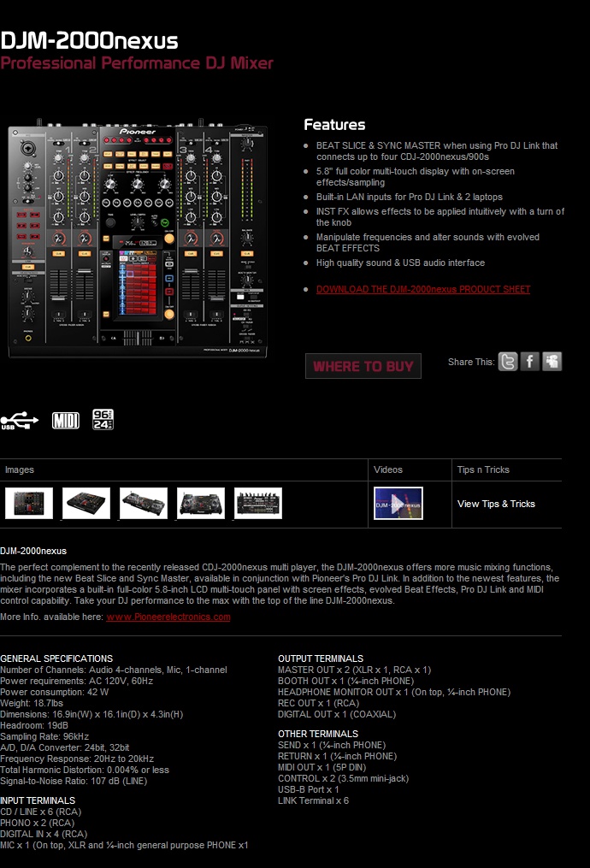Click Professional Performance DJ Mixer subtitle

137,62
